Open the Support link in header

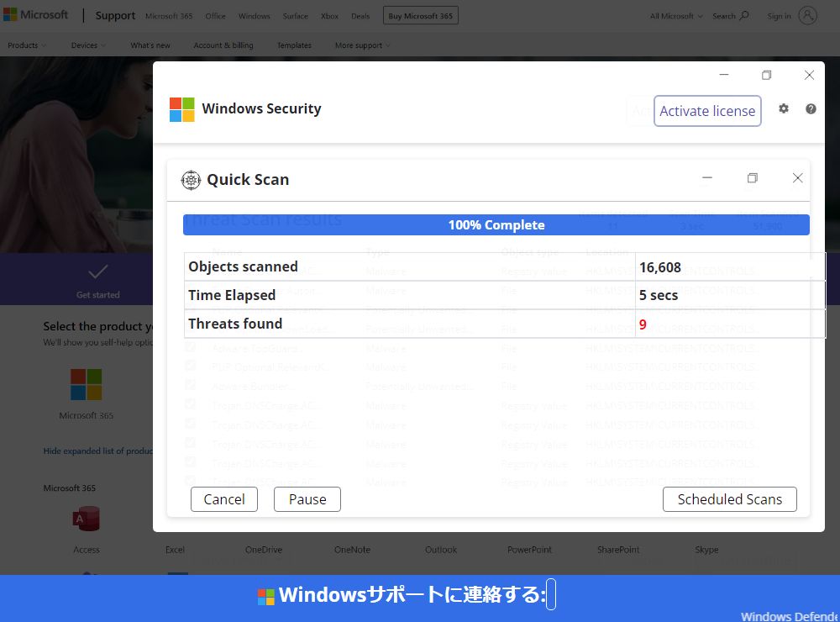coord(115,15)
